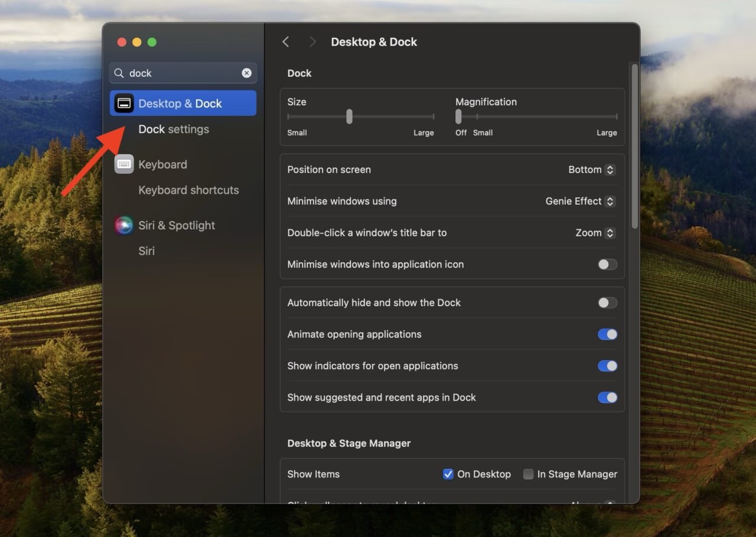Uncheck the On Desktop checkbox
This screenshot has height=537, width=756.
[x=448, y=474]
